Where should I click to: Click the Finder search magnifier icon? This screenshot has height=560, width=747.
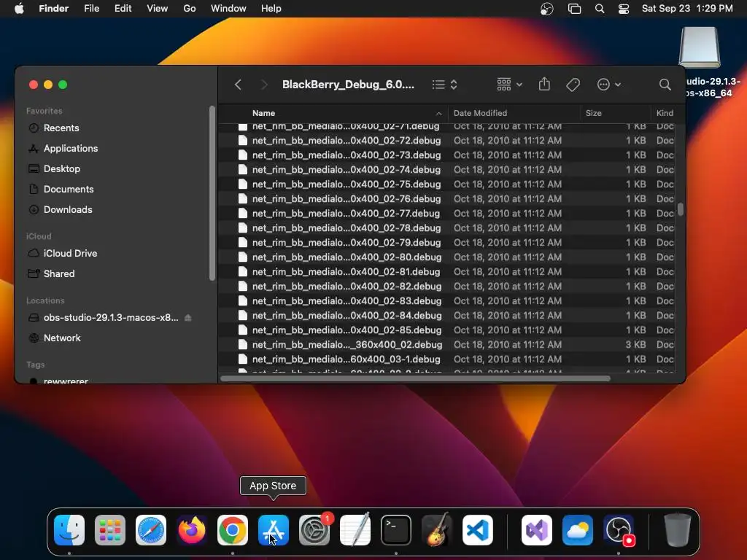(x=665, y=85)
